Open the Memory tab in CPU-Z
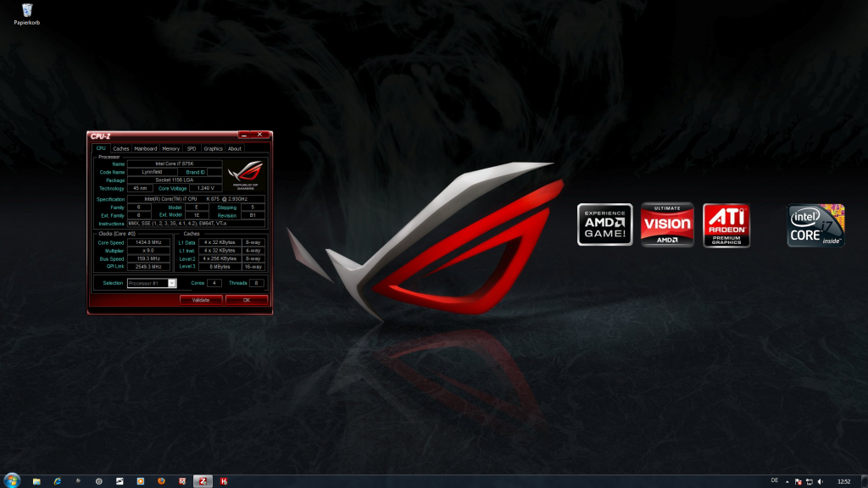Image resolution: width=868 pixels, height=488 pixels. (170, 148)
